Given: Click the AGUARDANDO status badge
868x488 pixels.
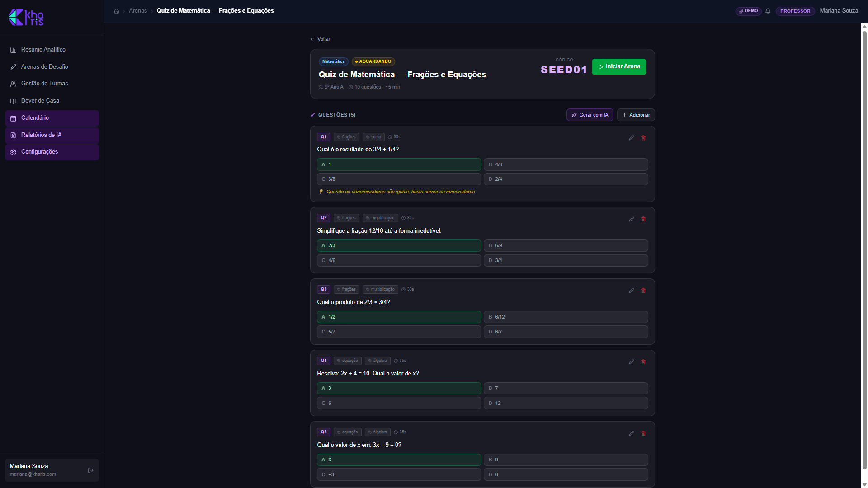Looking at the screenshot, I should (x=373, y=61).
